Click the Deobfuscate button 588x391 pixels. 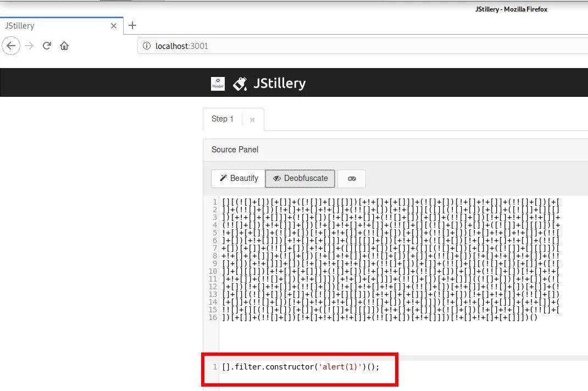point(300,178)
